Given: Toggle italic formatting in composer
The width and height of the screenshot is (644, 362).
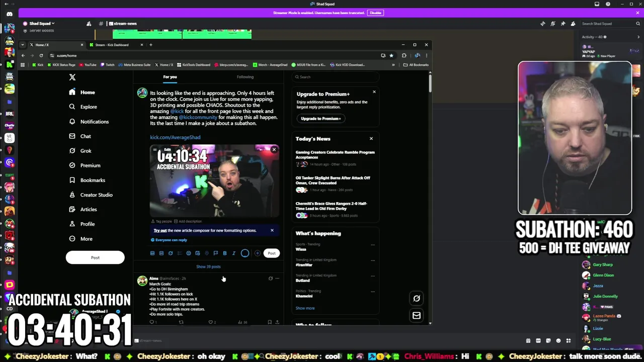Looking at the screenshot, I should click(x=233, y=253).
